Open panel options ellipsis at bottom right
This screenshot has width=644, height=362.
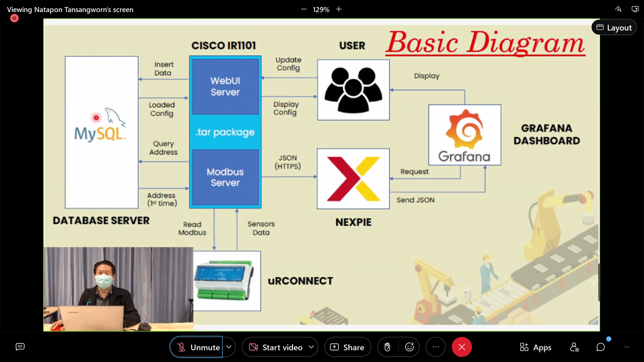(x=627, y=347)
